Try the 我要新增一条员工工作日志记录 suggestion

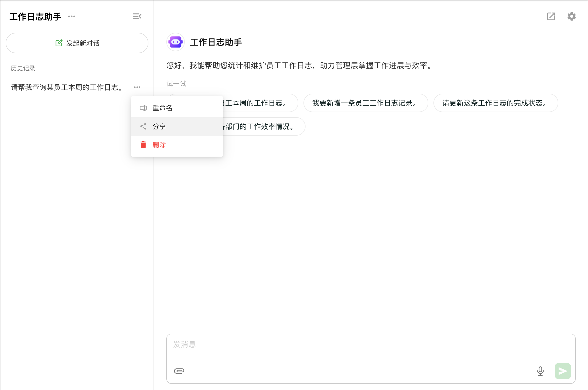pos(365,103)
